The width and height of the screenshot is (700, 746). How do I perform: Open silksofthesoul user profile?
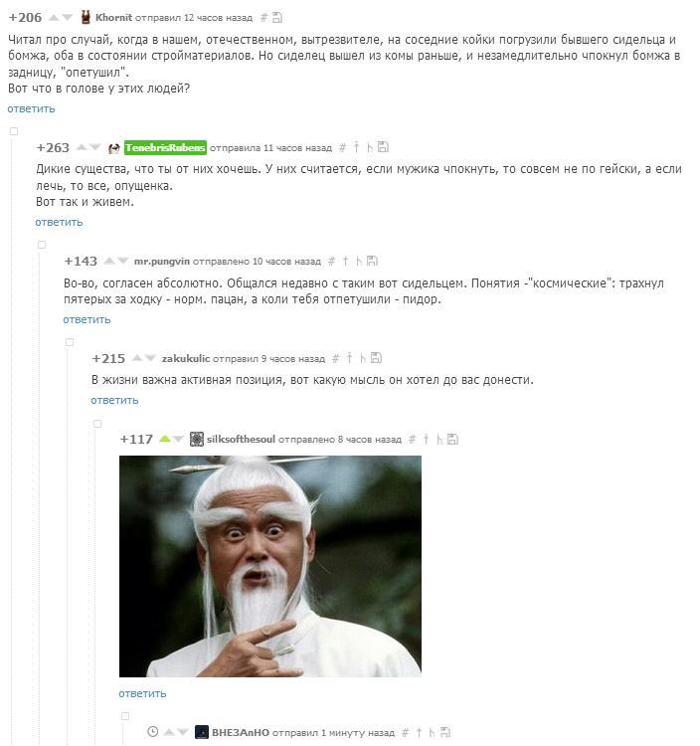tap(241, 439)
